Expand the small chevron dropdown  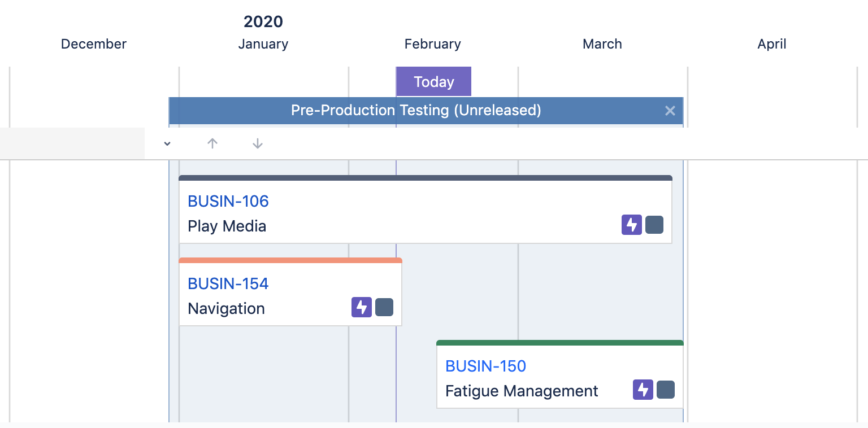167,143
